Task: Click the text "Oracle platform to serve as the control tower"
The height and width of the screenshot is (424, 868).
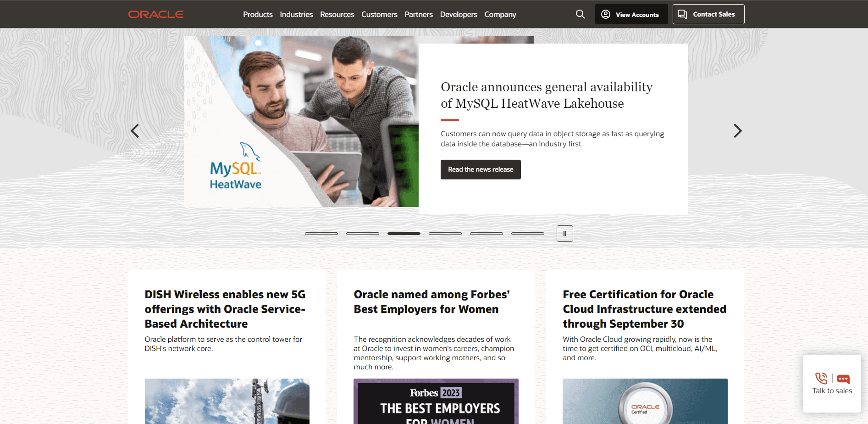Action: [216, 340]
